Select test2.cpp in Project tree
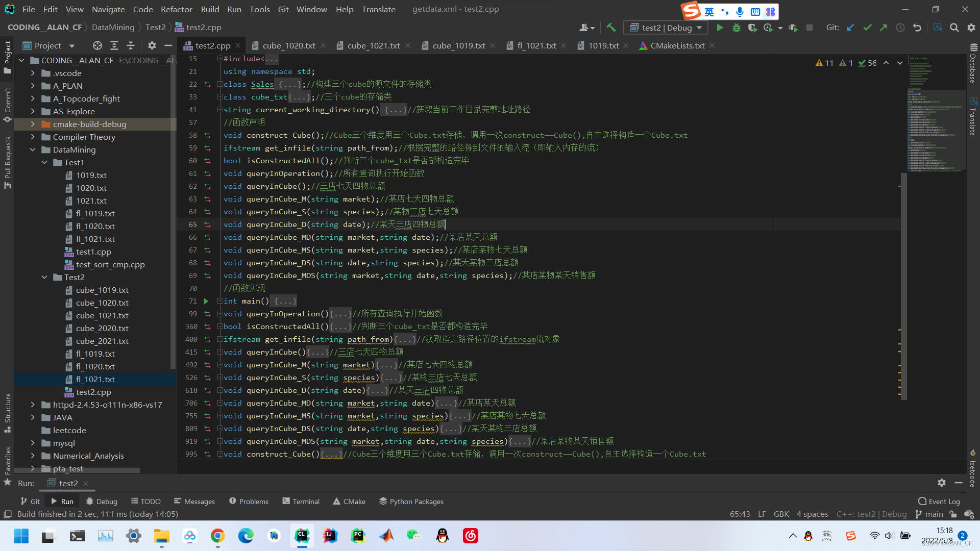Screen dimensions: 980x551 pyautogui.click(x=93, y=392)
